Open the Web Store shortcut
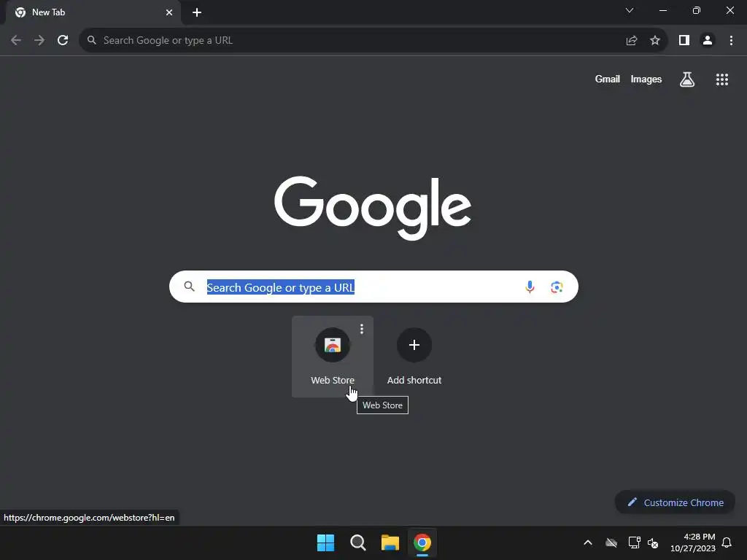 tap(333, 356)
